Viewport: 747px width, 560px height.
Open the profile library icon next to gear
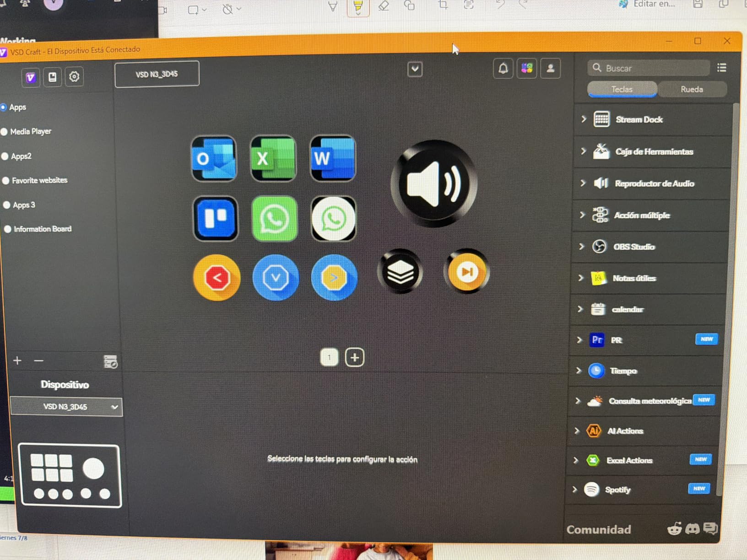coord(53,77)
